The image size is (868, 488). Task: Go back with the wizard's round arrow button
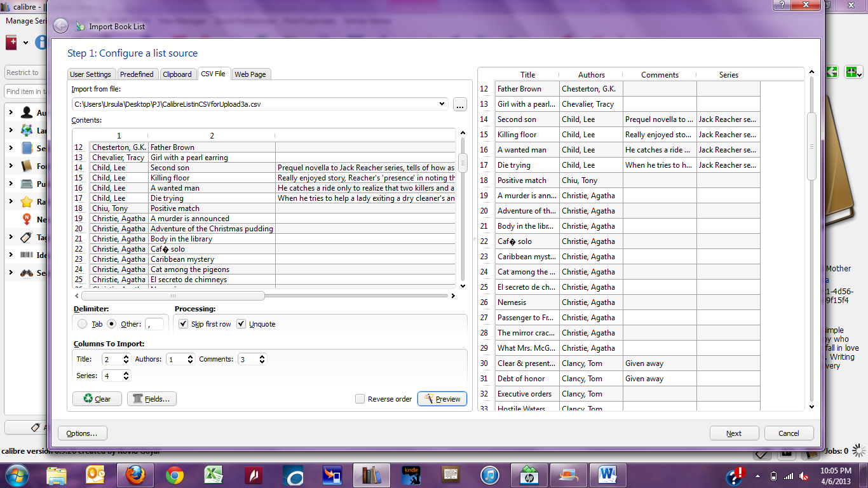[60, 25]
